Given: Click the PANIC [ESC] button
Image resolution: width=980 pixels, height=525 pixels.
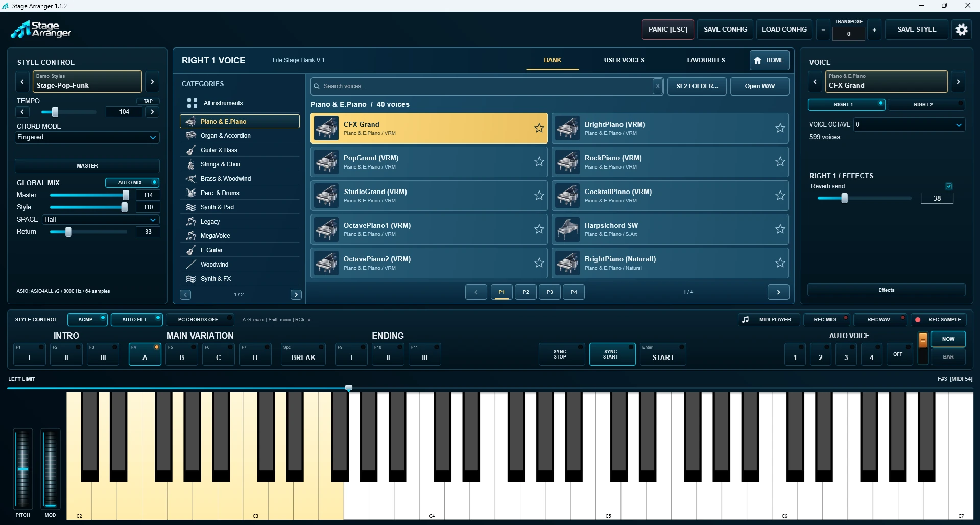Looking at the screenshot, I should [x=668, y=30].
